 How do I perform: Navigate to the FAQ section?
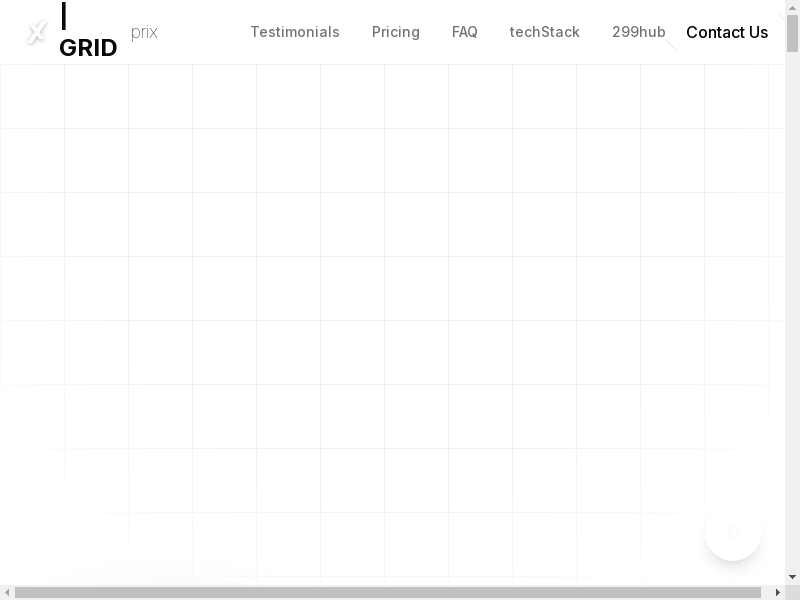(465, 32)
